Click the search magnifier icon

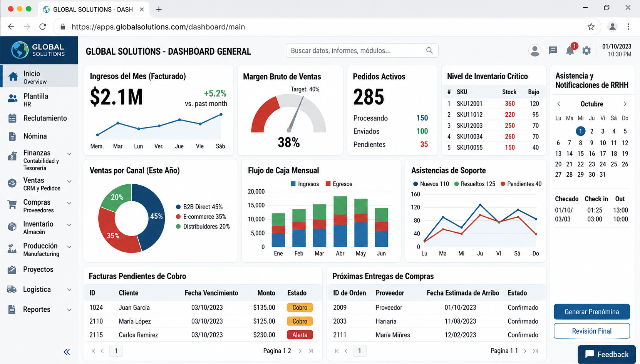[x=429, y=50]
